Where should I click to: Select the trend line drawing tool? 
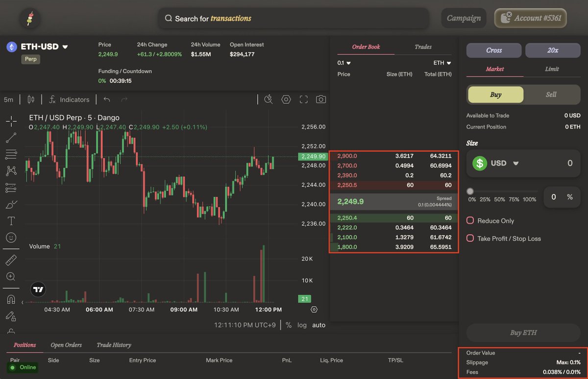11,138
